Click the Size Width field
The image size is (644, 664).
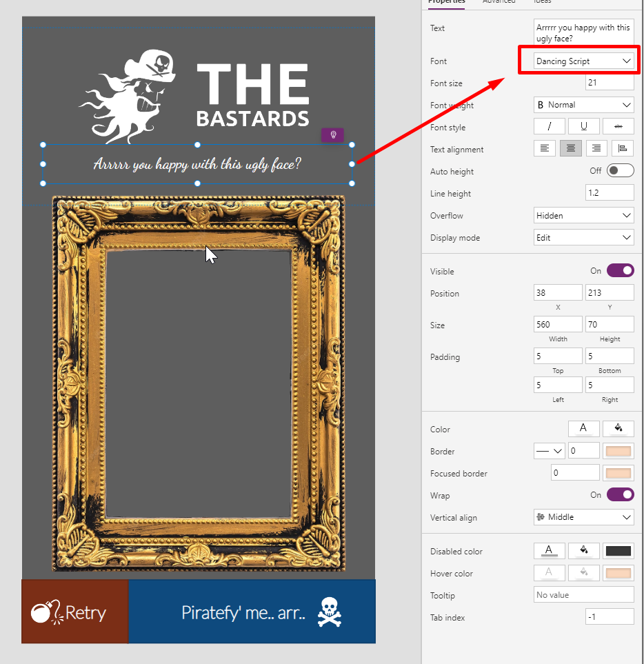[558, 324]
